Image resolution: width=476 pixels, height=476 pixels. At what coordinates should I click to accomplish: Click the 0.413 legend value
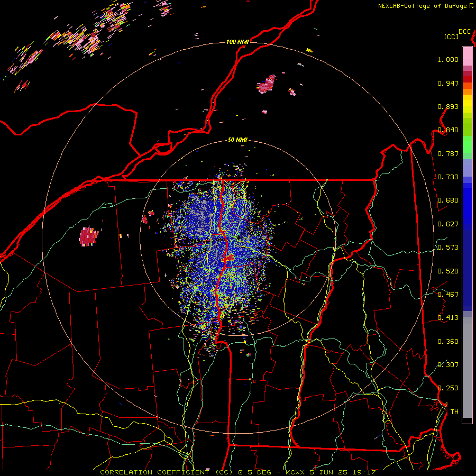point(448,318)
